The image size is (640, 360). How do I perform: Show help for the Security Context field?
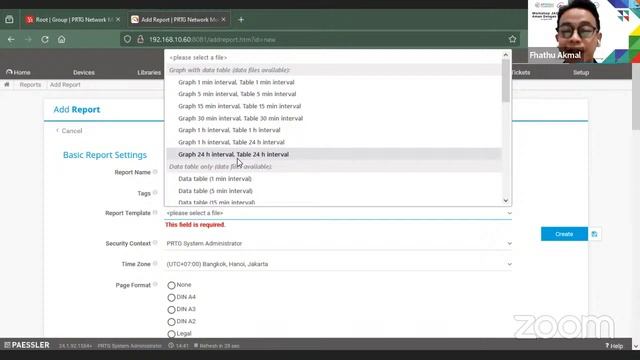[x=155, y=243]
